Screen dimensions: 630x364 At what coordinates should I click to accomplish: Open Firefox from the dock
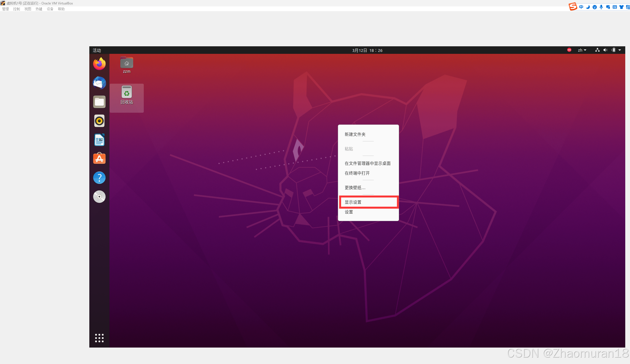(x=99, y=64)
